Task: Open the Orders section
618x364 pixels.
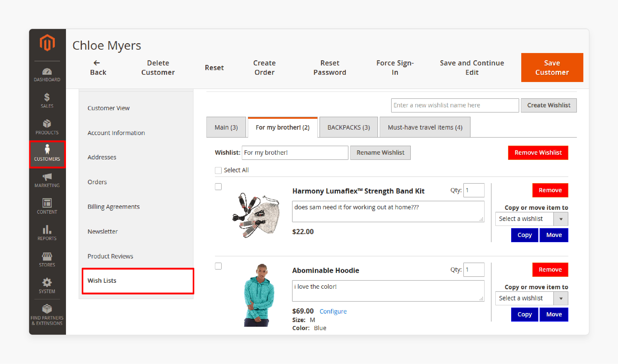Action: click(97, 182)
